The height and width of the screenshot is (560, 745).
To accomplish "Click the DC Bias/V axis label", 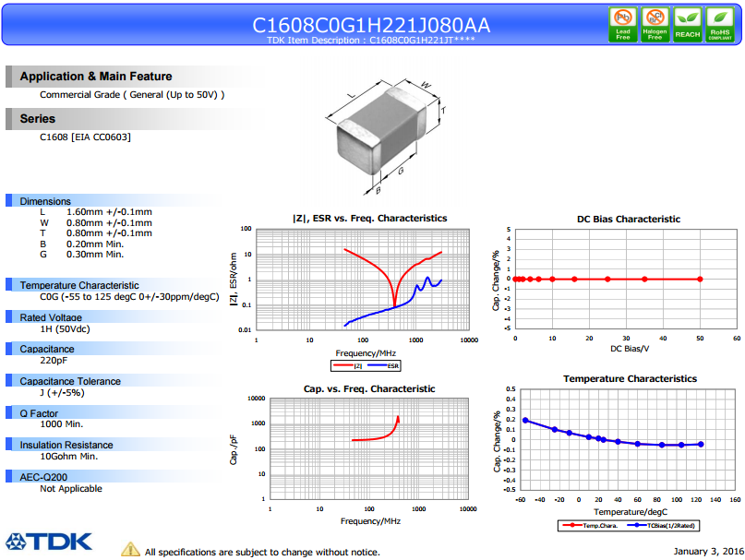I will 630,349.
